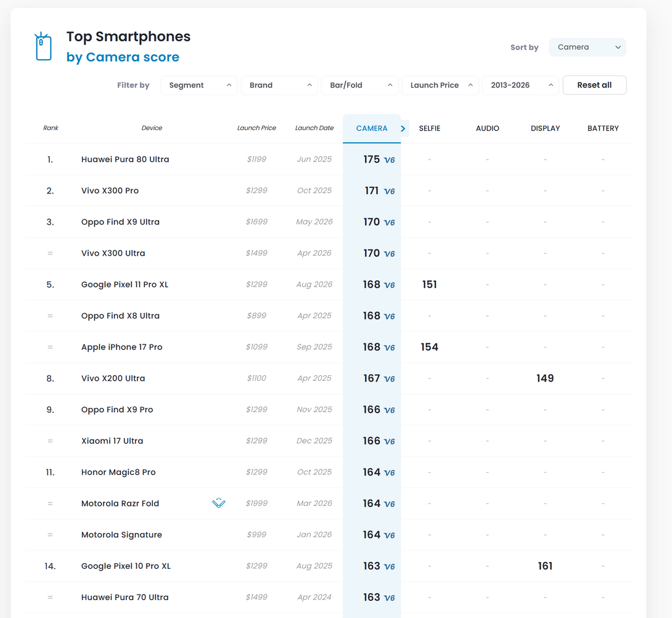
Task: Open Xiaomi 17 Ultra device page
Action: (x=112, y=441)
